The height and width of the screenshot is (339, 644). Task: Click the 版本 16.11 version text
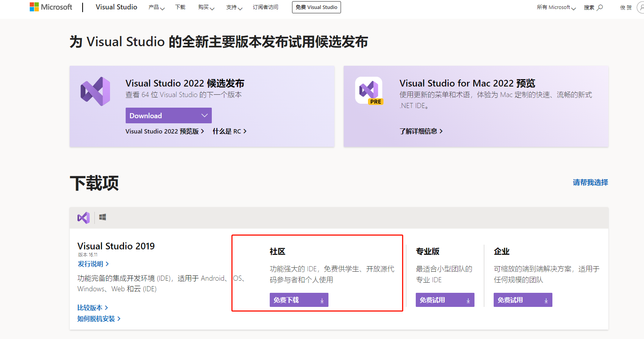click(x=88, y=254)
